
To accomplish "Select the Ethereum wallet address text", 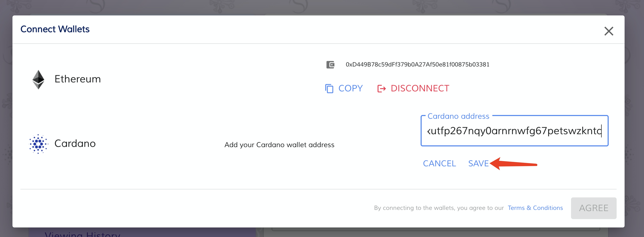I will click(x=417, y=64).
